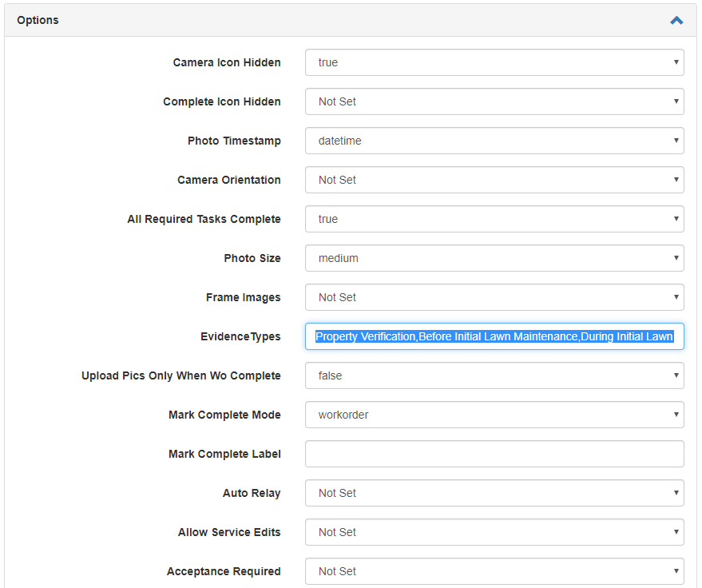Open All Required Tasks Complete dropdown
This screenshot has width=702, height=588.
[494, 219]
